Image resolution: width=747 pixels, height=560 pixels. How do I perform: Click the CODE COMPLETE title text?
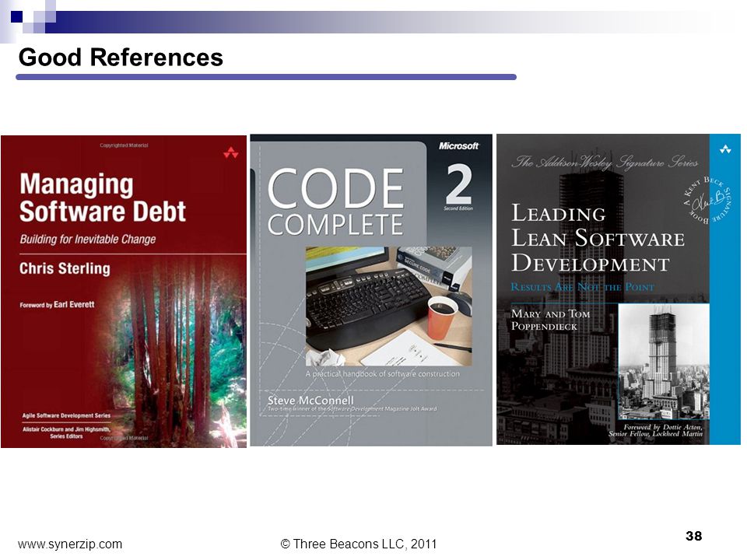(x=336, y=202)
